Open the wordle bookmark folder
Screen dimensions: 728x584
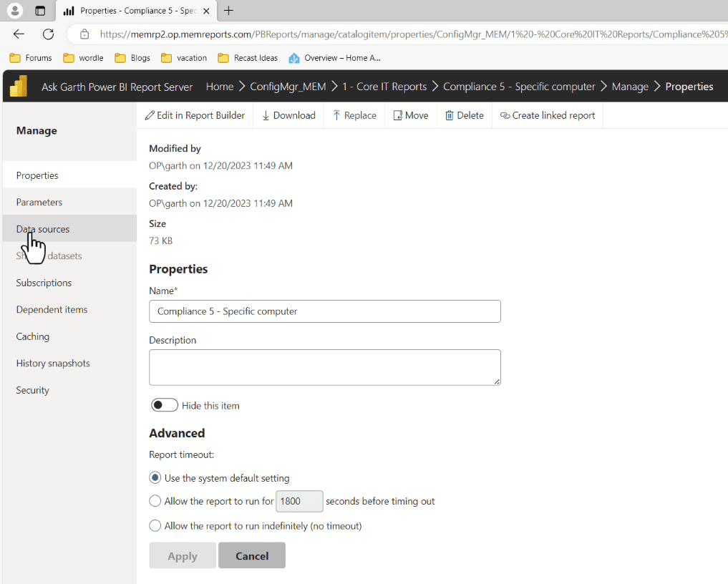point(84,58)
